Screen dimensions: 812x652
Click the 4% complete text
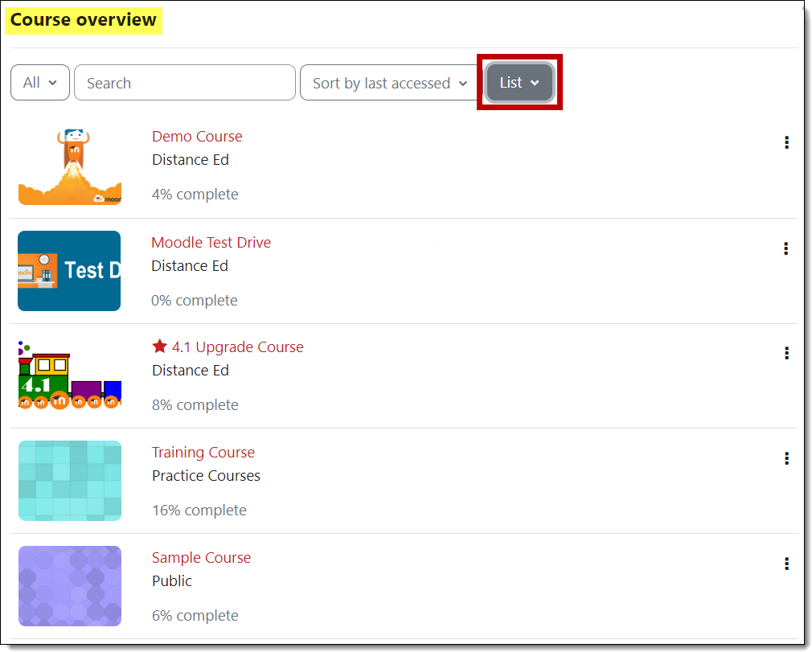pyautogui.click(x=195, y=195)
